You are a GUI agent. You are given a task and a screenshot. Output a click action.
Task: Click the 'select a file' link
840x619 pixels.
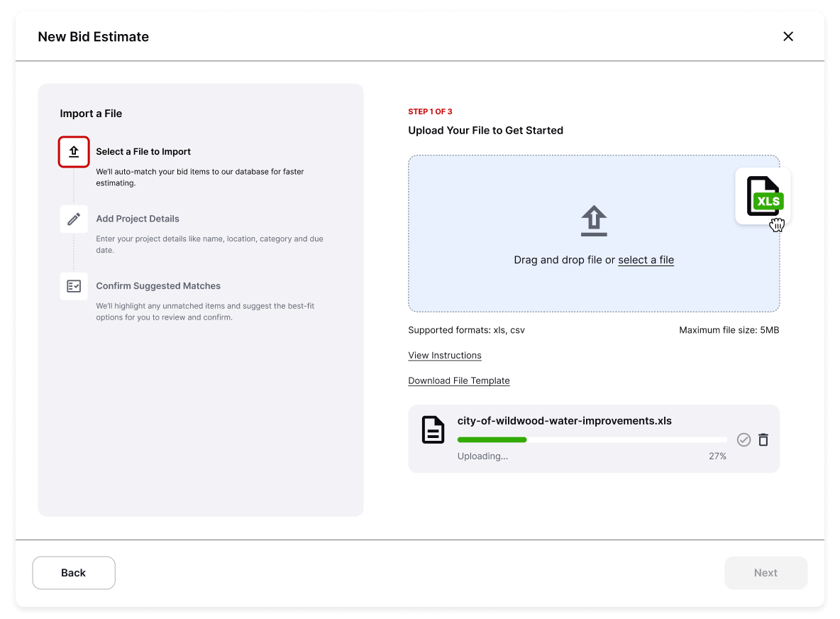coord(646,260)
